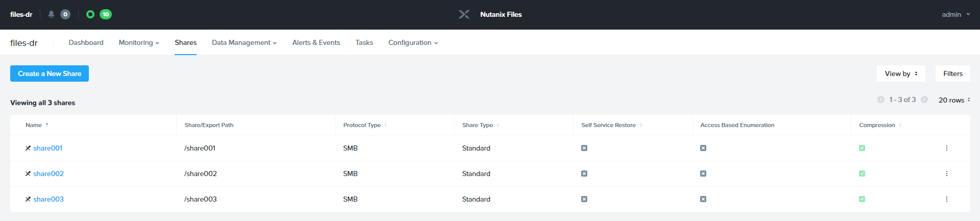Click Access Based Enumeration status for share003
980x221 pixels.
pyautogui.click(x=703, y=199)
